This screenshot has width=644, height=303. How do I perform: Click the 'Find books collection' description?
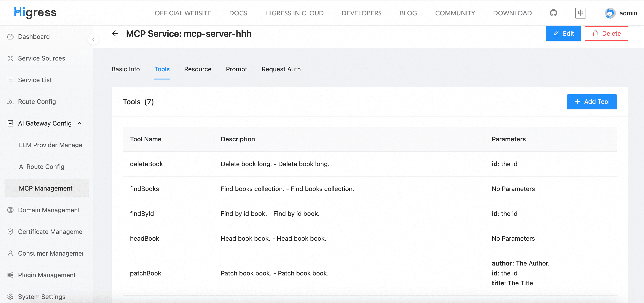(287, 189)
